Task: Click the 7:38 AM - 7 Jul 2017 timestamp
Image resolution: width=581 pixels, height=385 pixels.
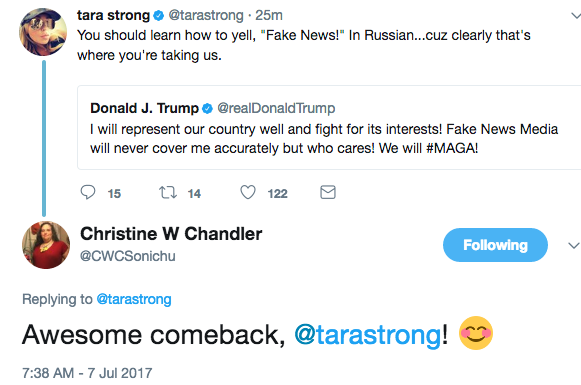Action: pyautogui.click(x=87, y=373)
